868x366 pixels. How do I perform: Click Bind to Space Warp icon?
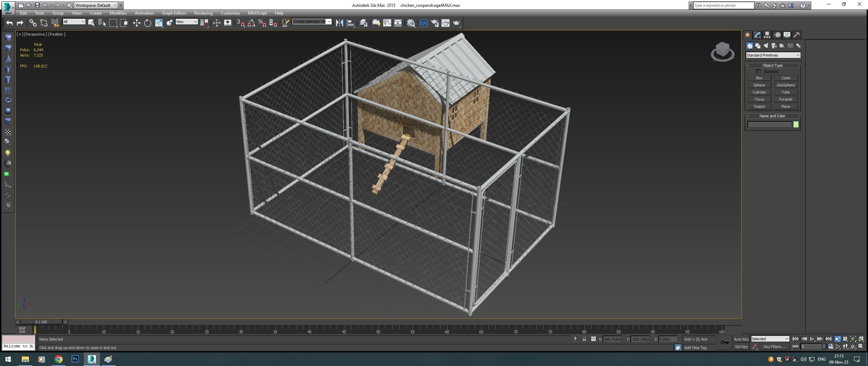point(55,23)
